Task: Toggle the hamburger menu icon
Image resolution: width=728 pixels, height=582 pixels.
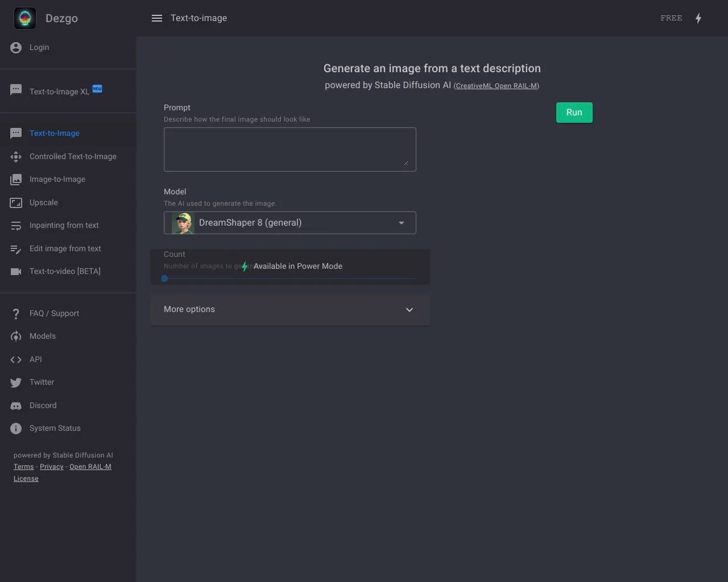Action: 157,18
